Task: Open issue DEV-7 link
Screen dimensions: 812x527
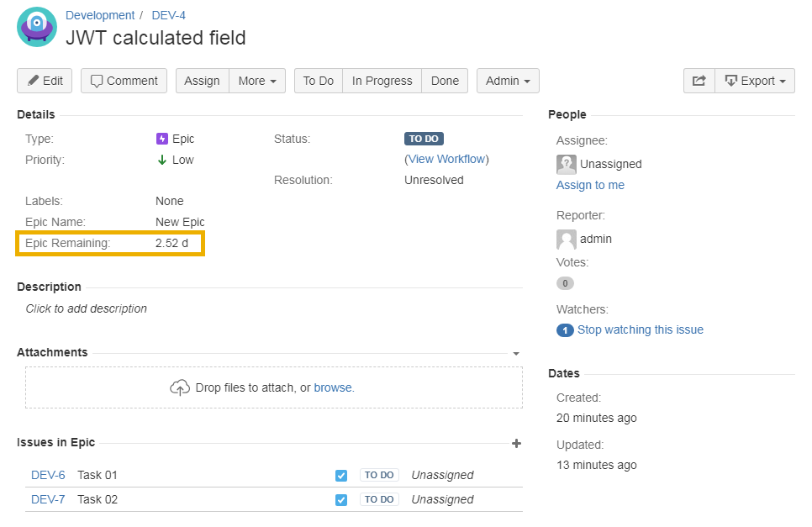Action: pyautogui.click(x=48, y=499)
